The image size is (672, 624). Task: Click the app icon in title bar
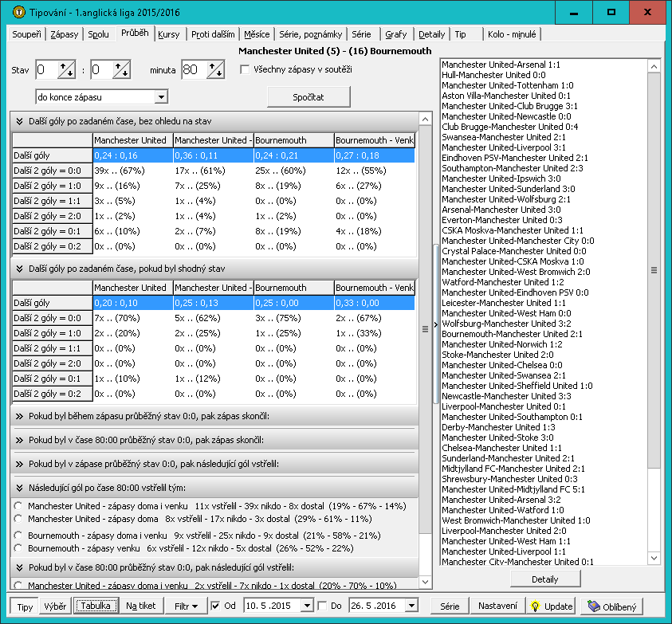point(18,12)
